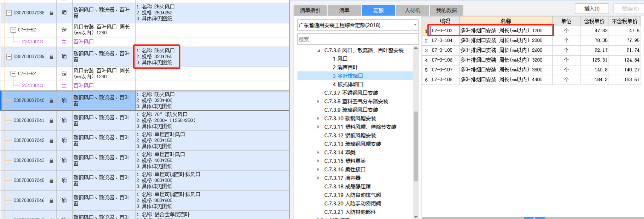Click scroll-down arrow of quota tree scrollbar

tap(416, 217)
